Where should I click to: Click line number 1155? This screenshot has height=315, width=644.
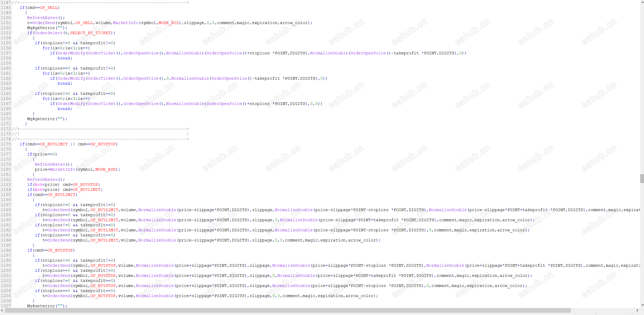click(x=6, y=43)
